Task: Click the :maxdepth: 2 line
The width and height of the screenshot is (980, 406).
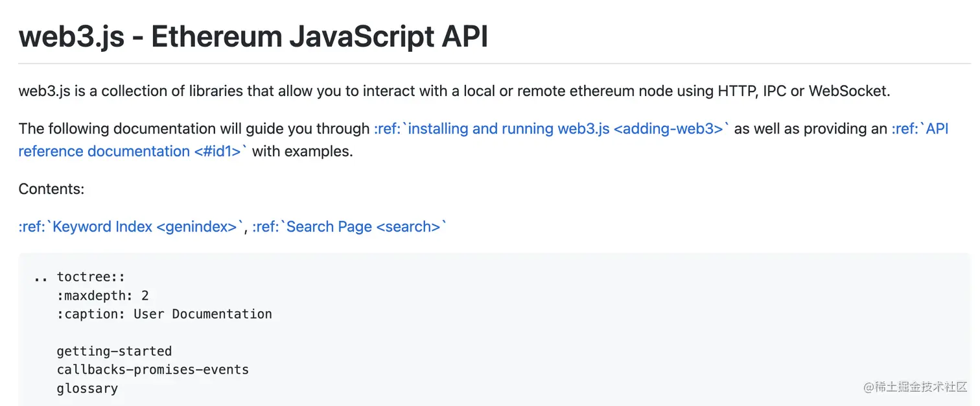Action: click(102, 296)
